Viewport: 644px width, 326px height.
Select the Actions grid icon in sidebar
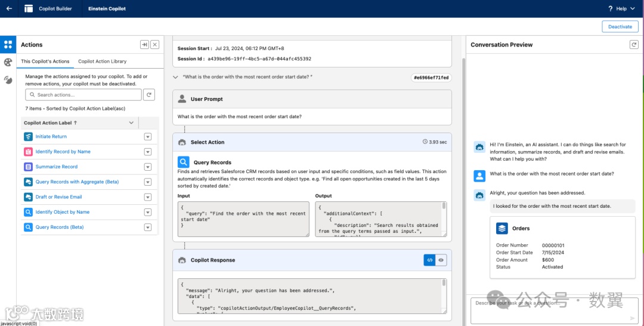click(x=8, y=44)
